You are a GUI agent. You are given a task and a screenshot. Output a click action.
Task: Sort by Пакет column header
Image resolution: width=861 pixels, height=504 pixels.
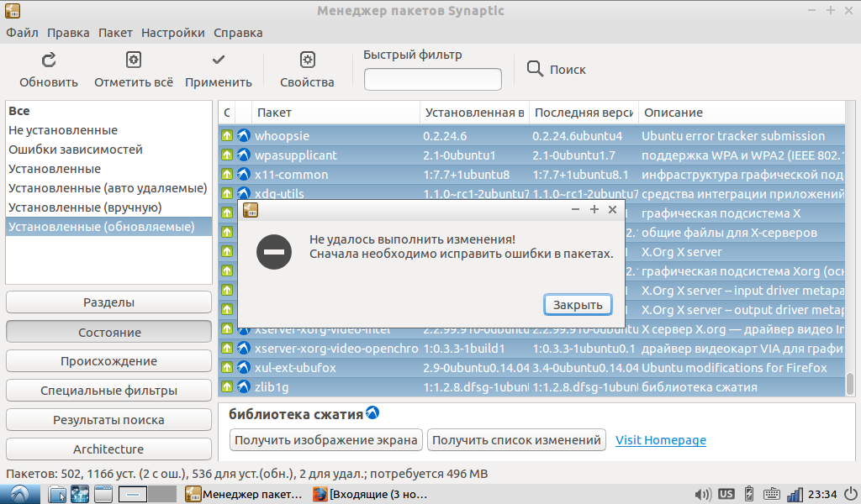tap(335, 113)
